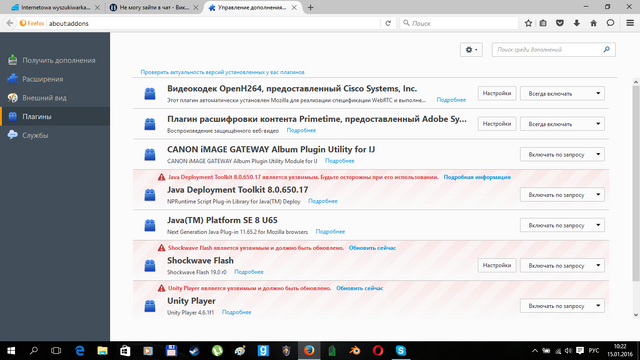Screen dimensions: 640x360
Task: Click 'Обновить сейчас' for Shockwave Flash
Action: [372, 248]
